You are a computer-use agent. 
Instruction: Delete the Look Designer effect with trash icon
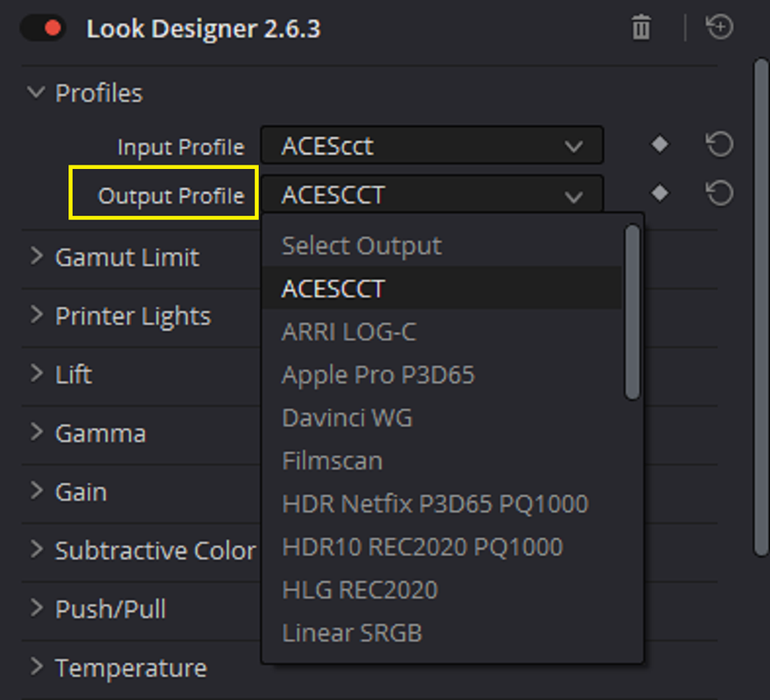pyautogui.click(x=640, y=27)
